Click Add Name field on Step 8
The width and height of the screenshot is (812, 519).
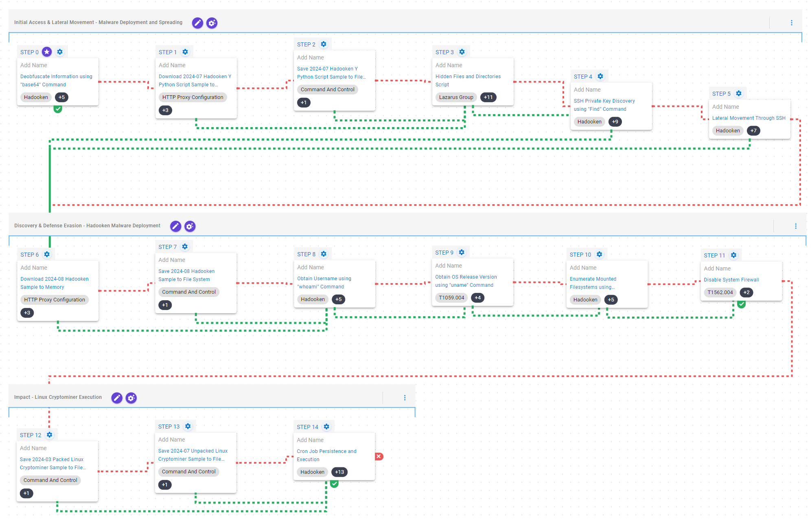click(311, 267)
